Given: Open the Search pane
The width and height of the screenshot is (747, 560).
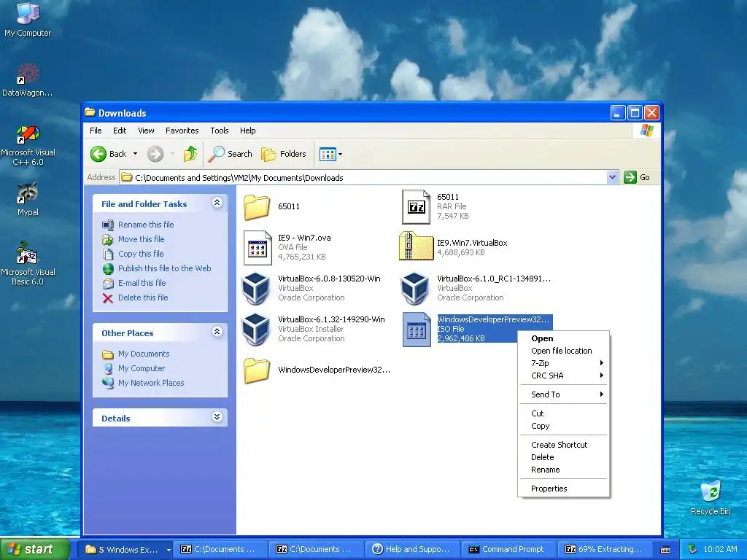Looking at the screenshot, I should [231, 154].
